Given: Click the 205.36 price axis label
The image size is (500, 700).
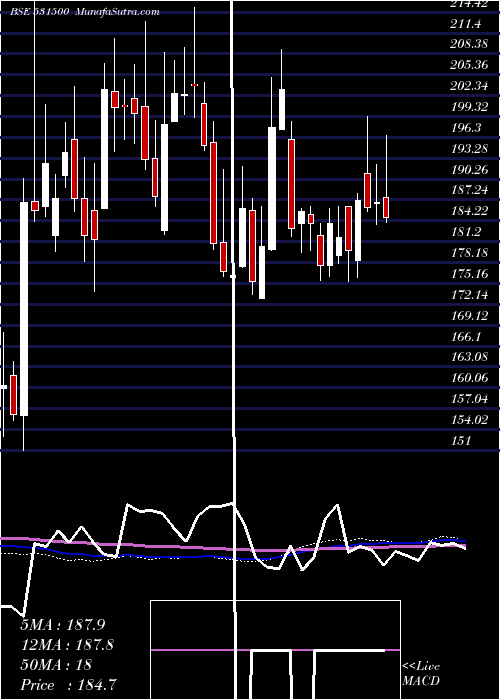Looking at the screenshot, I should (x=470, y=65).
